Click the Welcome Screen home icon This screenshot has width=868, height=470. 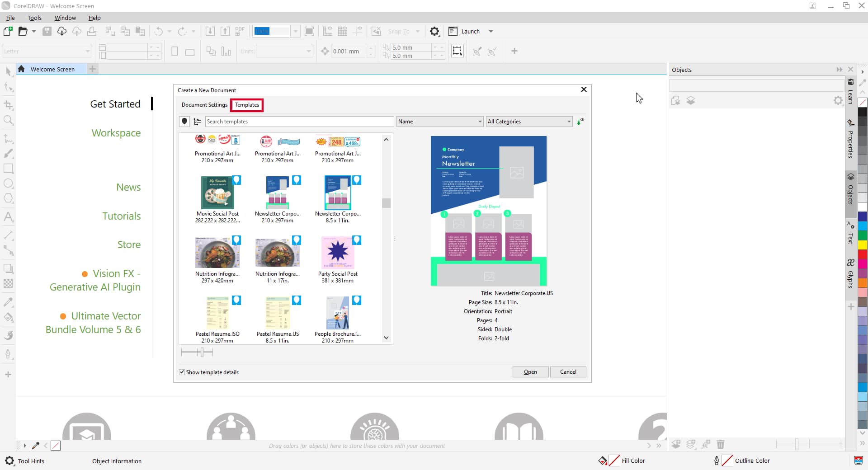[x=21, y=69]
